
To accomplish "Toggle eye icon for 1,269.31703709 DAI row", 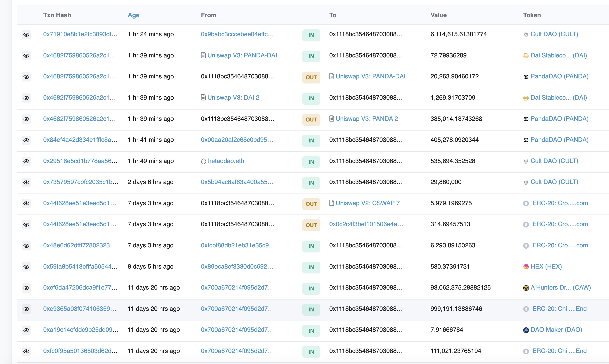I will [26, 98].
